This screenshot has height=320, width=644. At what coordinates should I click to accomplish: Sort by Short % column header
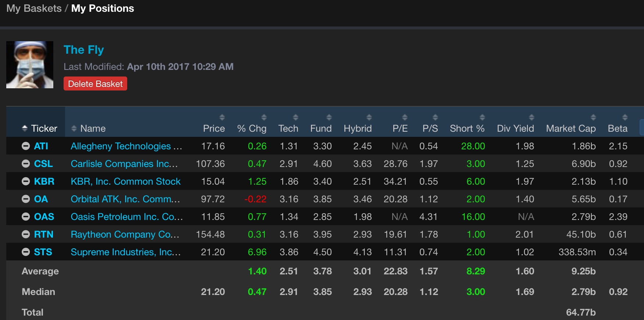467,128
